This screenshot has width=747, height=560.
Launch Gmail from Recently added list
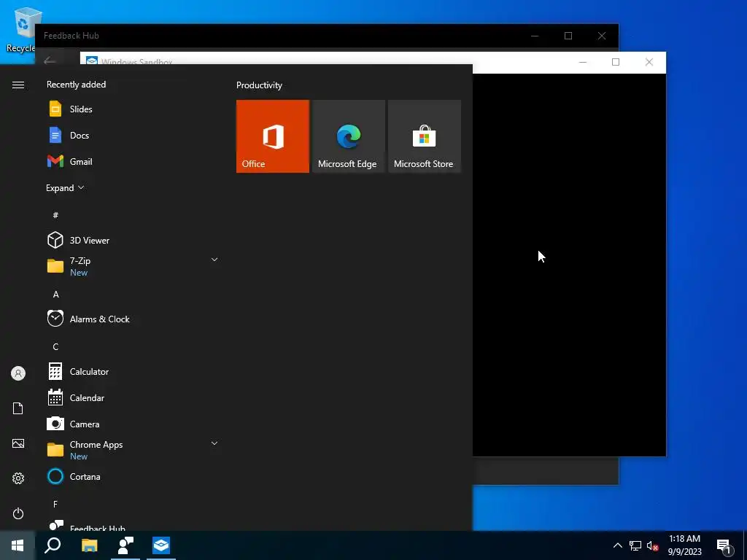coord(133,161)
